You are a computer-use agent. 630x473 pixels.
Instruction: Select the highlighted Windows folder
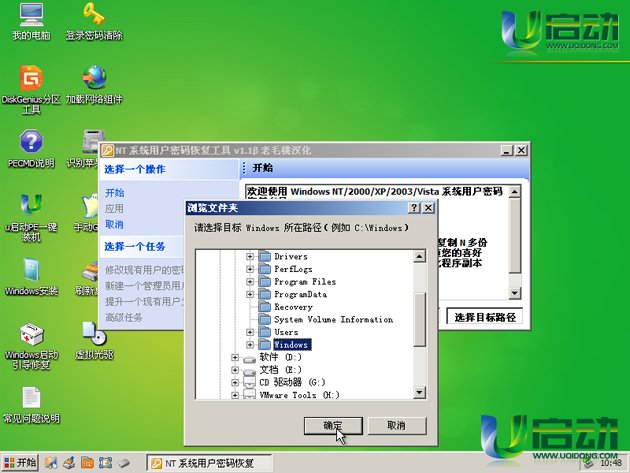292,344
